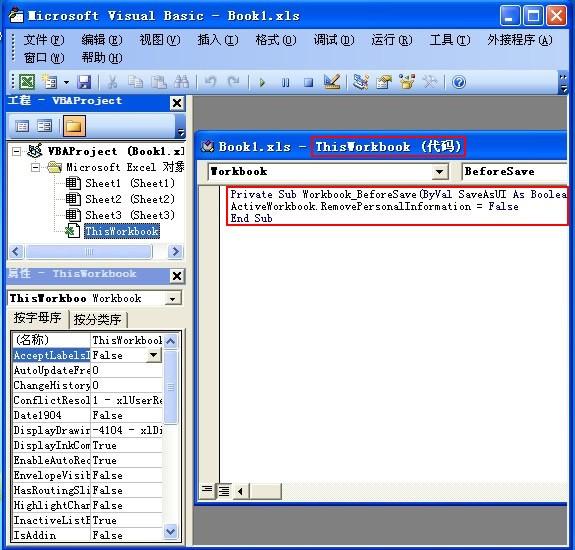Toggle Folders view in project panel
Image resolution: width=575 pixels, height=550 pixels.
click(x=74, y=126)
